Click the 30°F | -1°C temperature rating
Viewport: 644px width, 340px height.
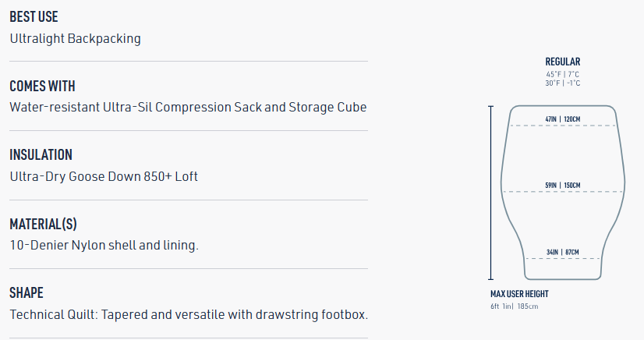[563, 83]
